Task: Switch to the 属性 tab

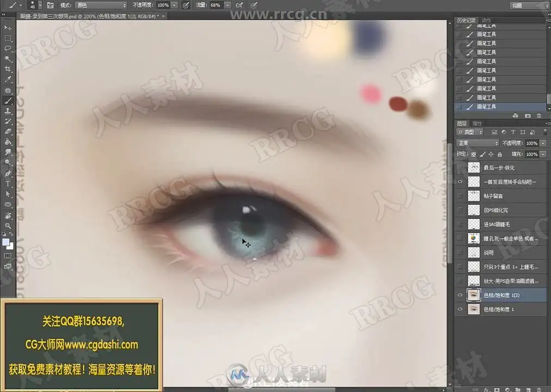Action: [477, 123]
